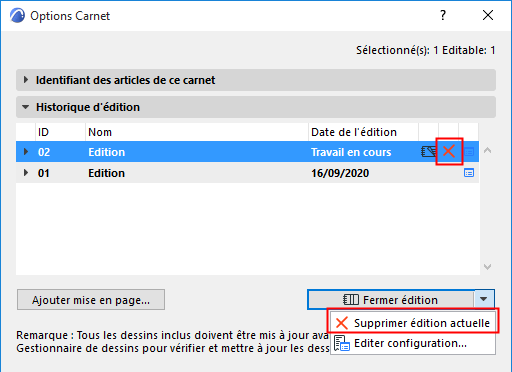
Task: Open the Fermer édition dropdown arrow
Action: (x=484, y=299)
